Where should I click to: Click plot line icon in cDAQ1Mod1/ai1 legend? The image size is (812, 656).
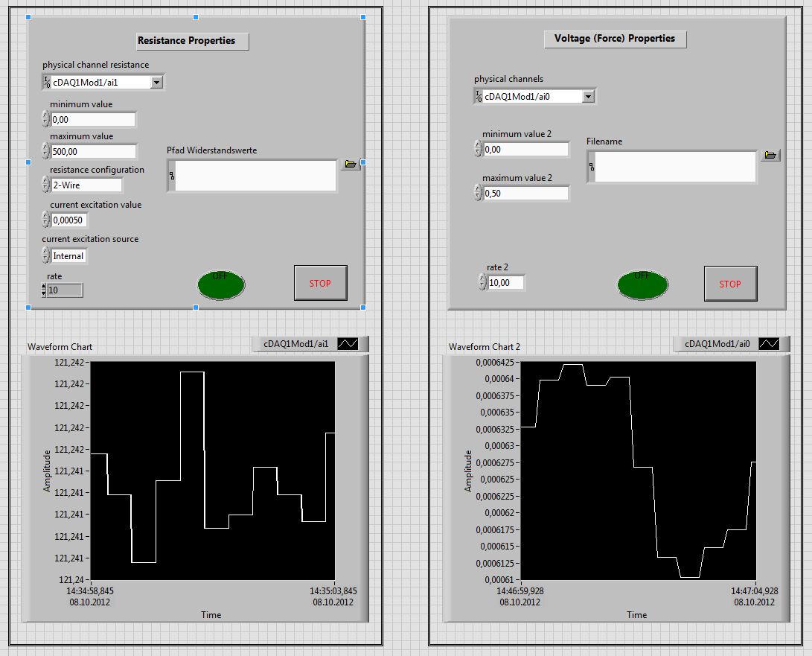click(348, 343)
